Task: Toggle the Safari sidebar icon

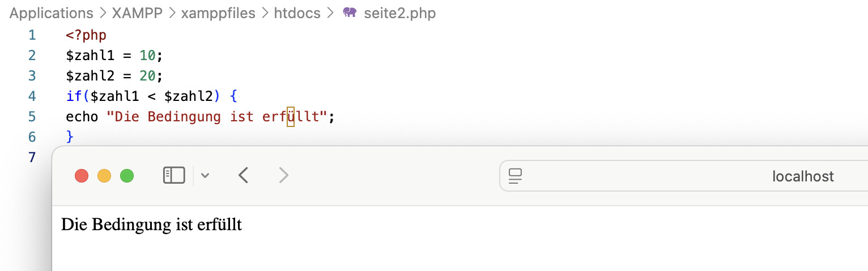Action: [x=174, y=176]
